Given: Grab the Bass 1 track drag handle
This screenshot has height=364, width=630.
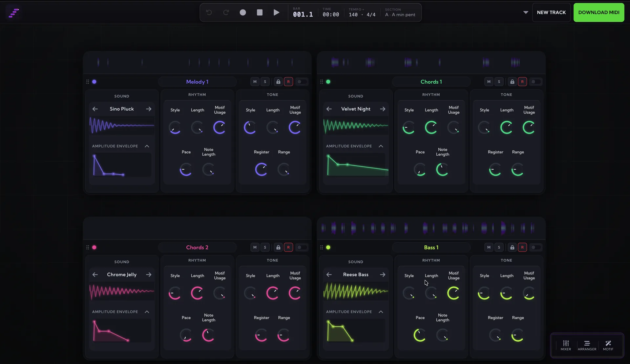Looking at the screenshot, I should (322, 247).
